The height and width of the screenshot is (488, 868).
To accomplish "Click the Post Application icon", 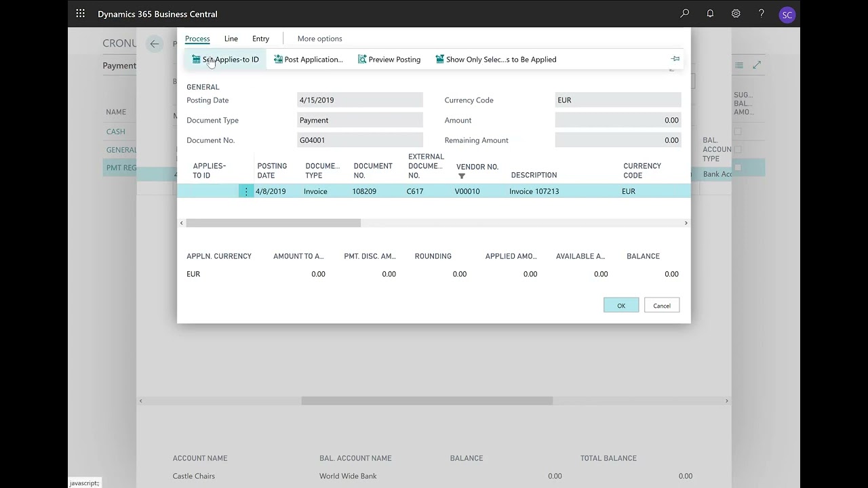I will [x=278, y=60].
